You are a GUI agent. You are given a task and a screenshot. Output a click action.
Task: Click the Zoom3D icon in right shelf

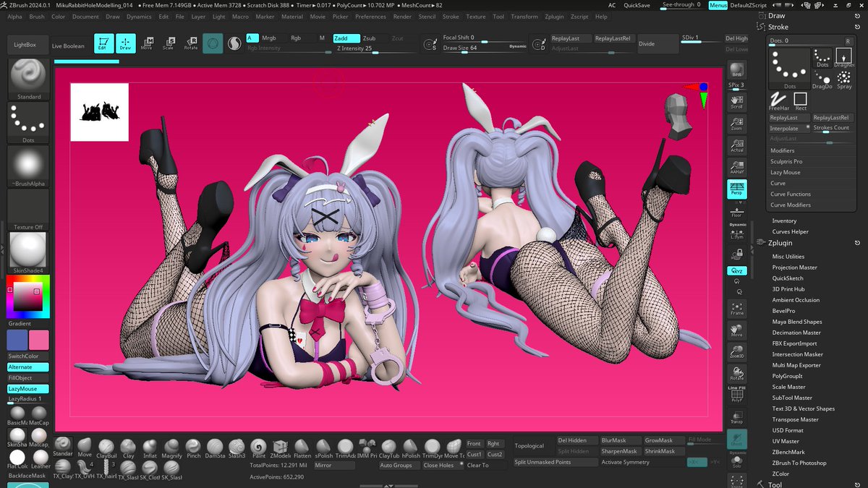[737, 351]
